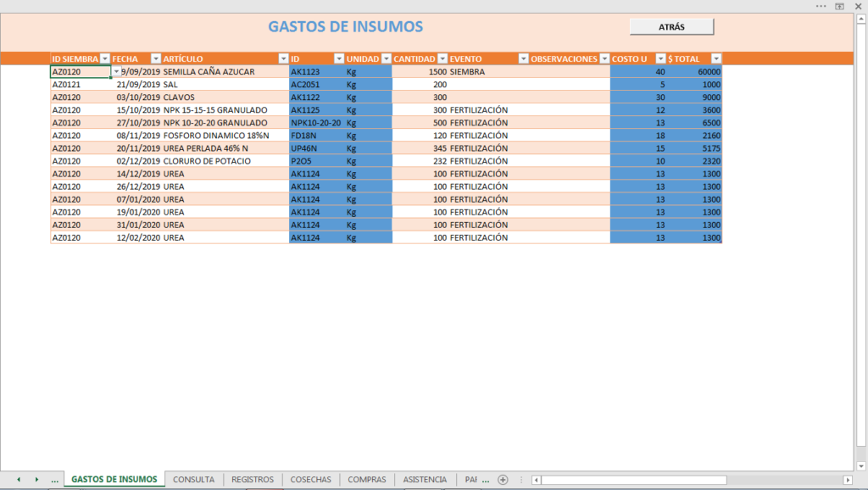
Task: Click the ATRÁS button
Action: [671, 26]
